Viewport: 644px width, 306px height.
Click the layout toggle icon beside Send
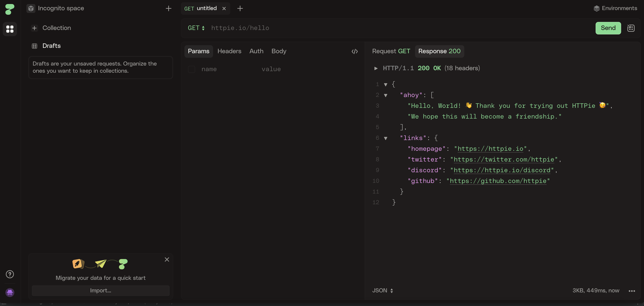[x=631, y=28]
